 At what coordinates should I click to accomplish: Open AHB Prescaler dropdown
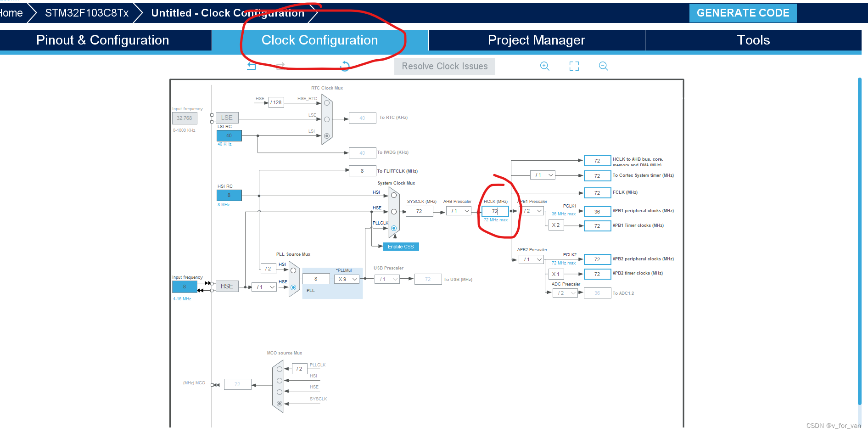tap(459, 211)
